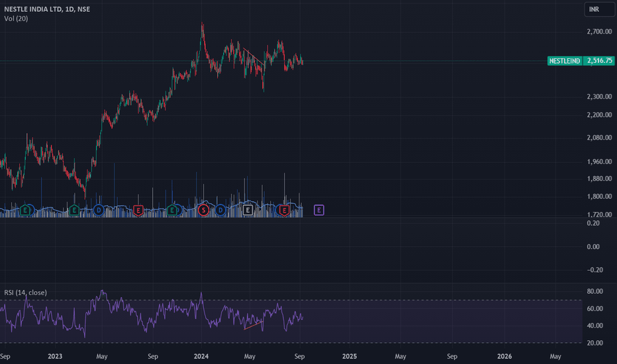
Task: Click the 1,880.00 price axis label
Action: tap(599, 179)
